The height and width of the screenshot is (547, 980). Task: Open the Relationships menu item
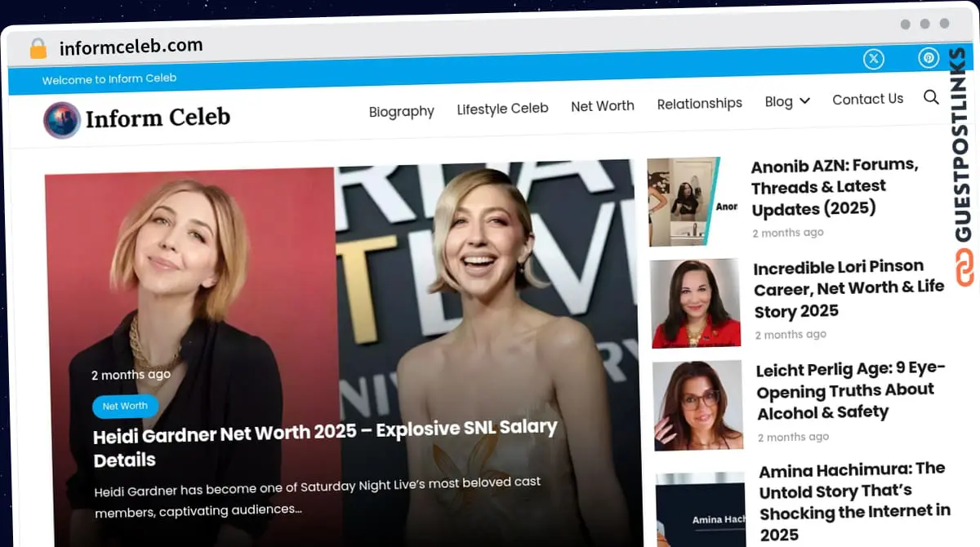pos(699,103)
